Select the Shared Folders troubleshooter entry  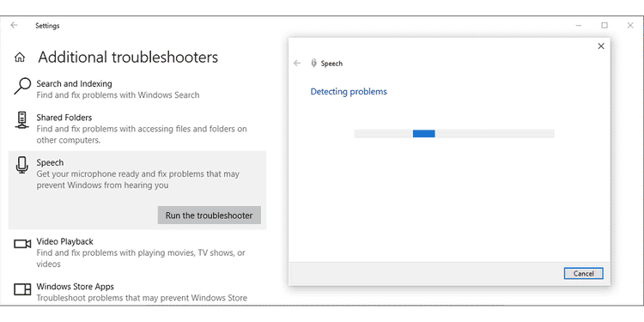pos(137,129)
